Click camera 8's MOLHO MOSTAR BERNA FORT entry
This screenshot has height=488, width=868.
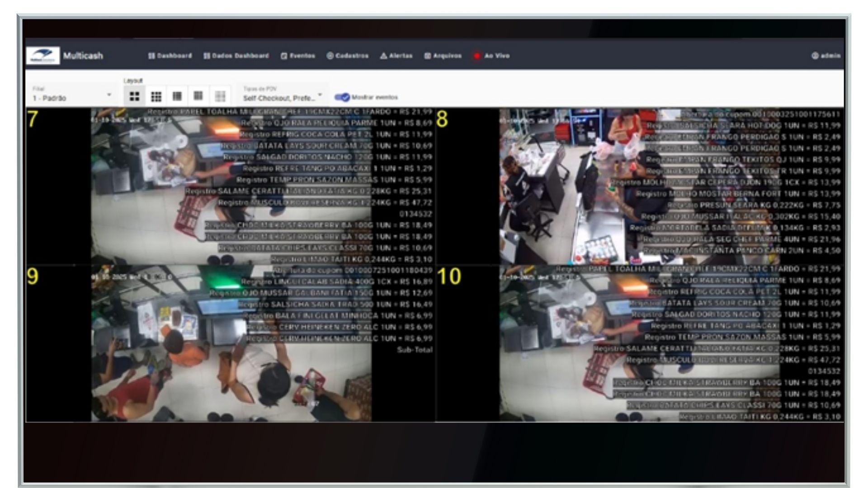(x=738, y=193)
